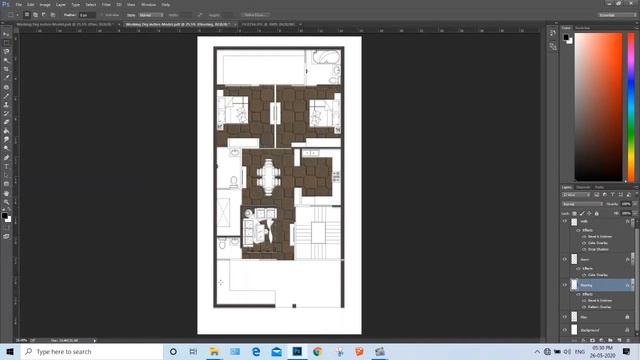
Task: Switch to the Swatches tab
Action: pos(582,28)
